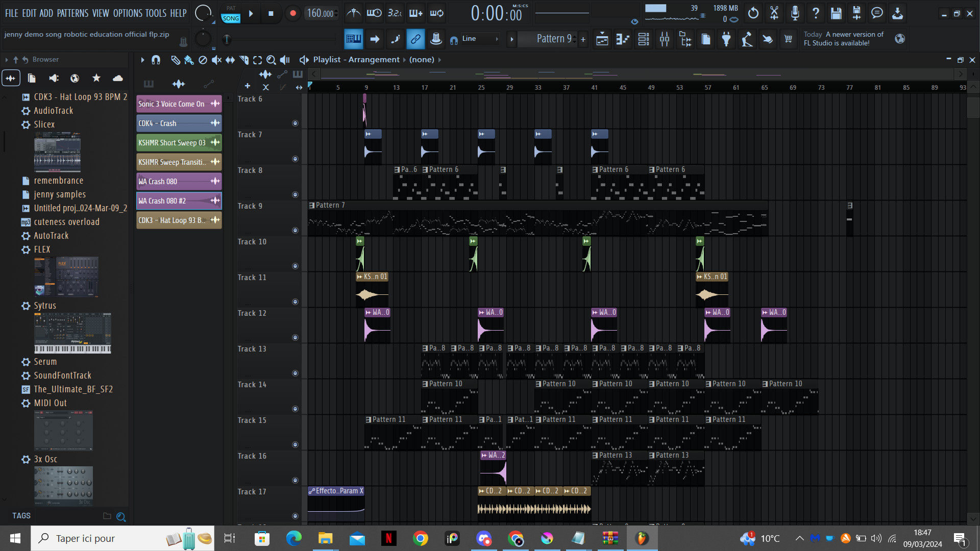Click the tempo 160.000 field
980x551 pixels.
321,13
